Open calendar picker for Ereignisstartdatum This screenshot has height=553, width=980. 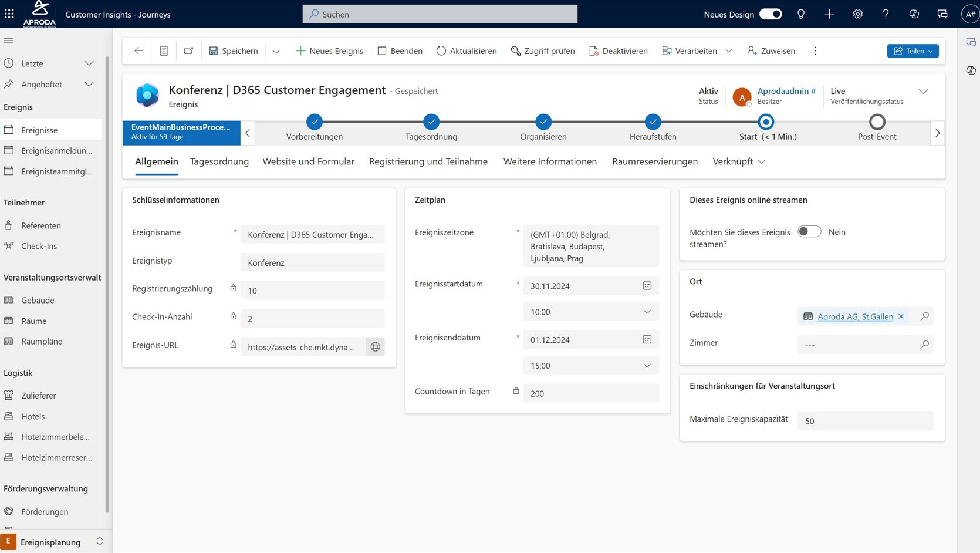(x=647, y=286)
